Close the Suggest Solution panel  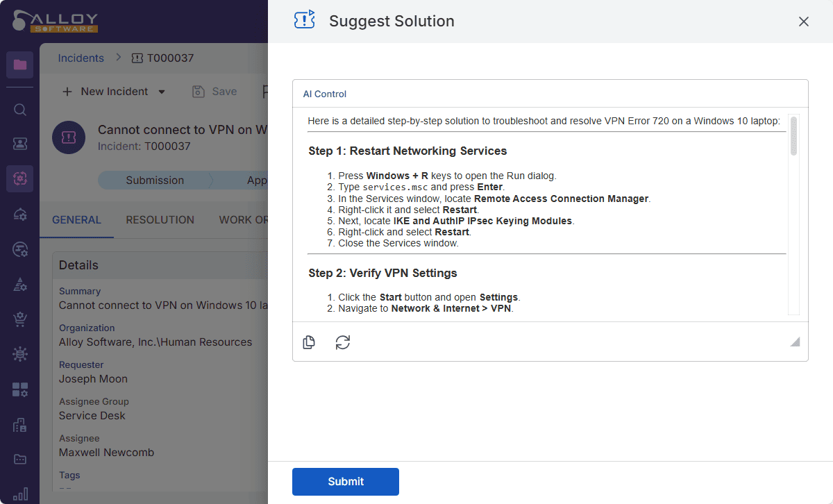click(x=804, y=22)
